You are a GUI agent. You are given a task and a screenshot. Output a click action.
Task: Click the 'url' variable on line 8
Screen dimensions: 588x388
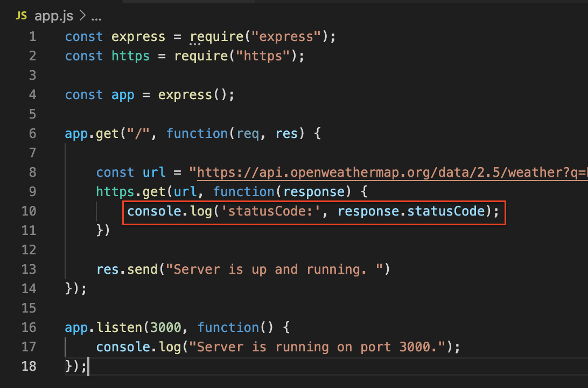(x=154, y=172)
